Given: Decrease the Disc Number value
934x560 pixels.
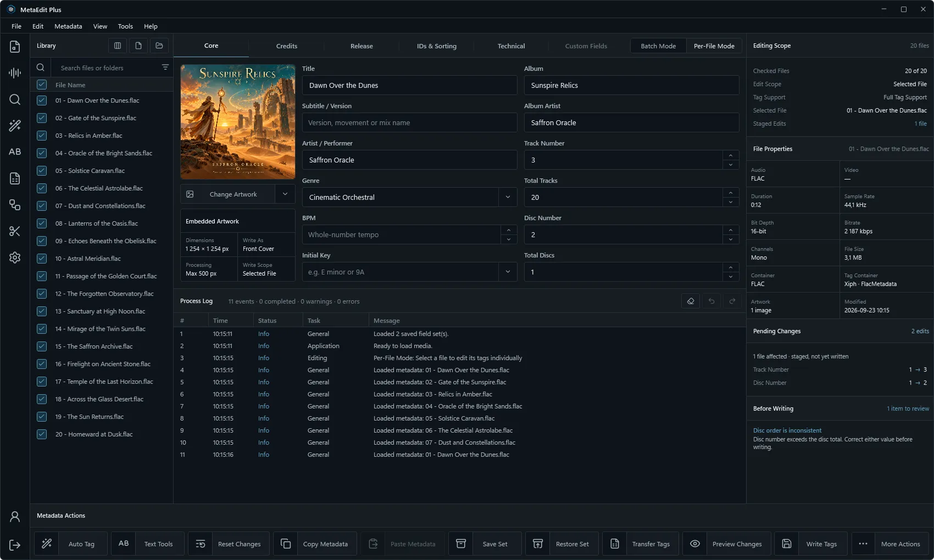Looking at the screenshot, I should pyautogui.click(x=730, y=239).
